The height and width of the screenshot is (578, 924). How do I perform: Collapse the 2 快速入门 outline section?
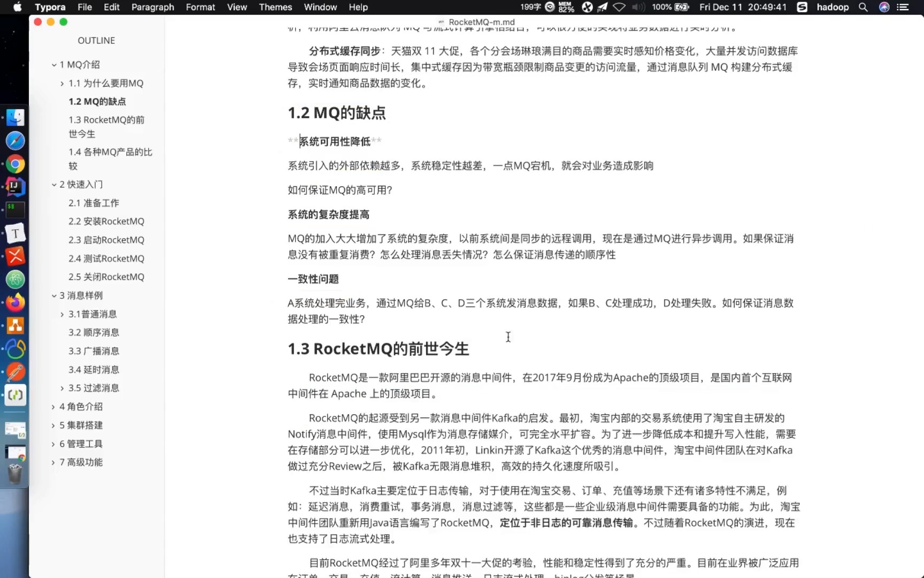pos(54,185)
